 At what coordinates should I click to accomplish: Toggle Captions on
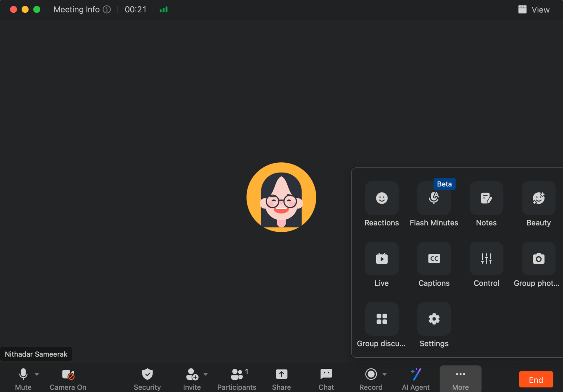(434, 259)
